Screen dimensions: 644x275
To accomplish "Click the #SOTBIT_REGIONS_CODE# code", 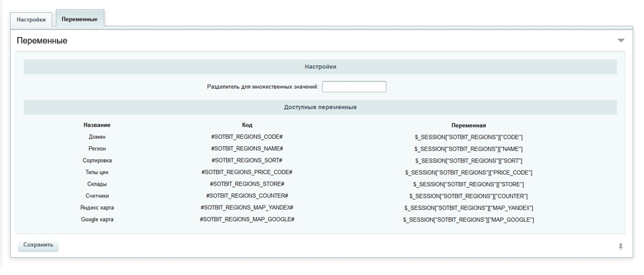I will coord(247,137).
